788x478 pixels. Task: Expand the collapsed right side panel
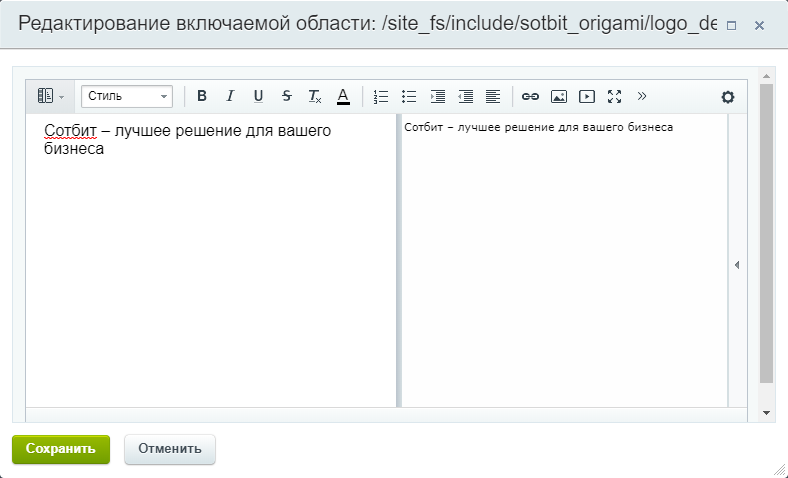coord(737,264)
